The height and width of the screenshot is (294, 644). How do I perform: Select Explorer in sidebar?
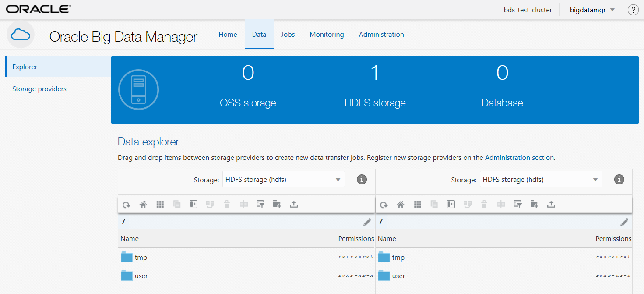(58, 67)
